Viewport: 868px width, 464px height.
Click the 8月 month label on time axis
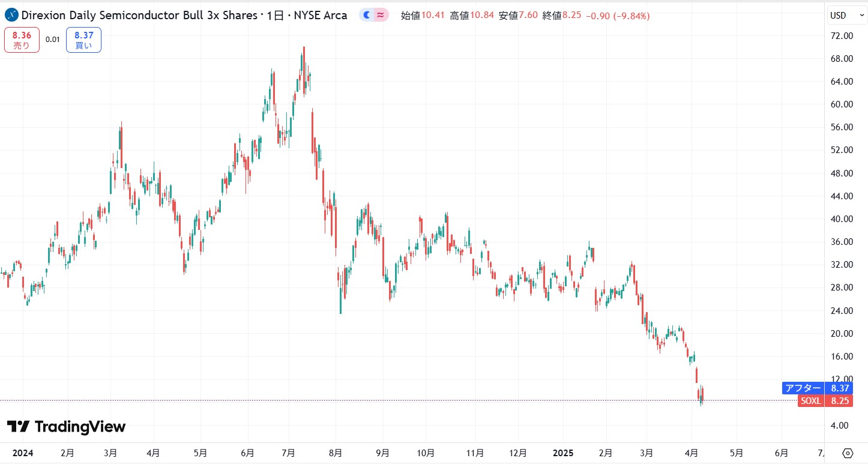[x=336, y=453]
